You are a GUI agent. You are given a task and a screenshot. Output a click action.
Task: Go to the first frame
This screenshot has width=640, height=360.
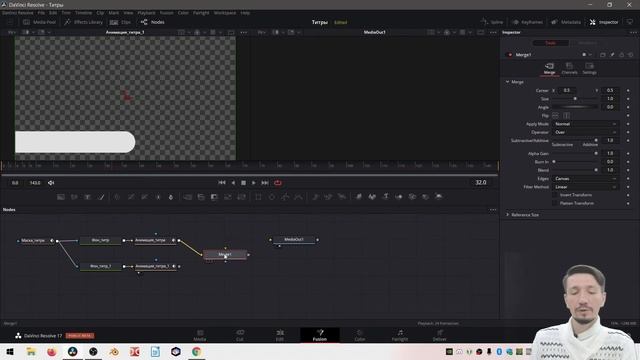[222, 183]
